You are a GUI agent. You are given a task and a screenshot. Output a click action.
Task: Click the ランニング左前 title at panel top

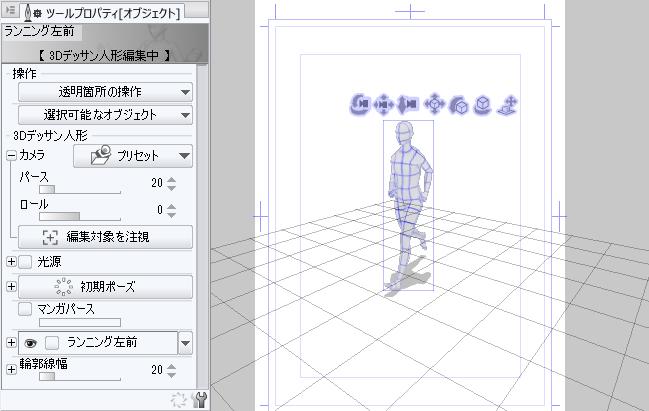tap(39, 31)
